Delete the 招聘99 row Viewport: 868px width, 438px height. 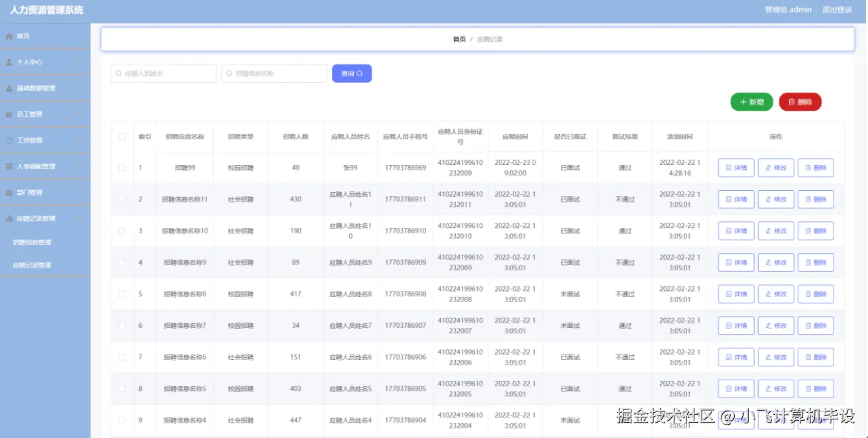tap(816, 168)
